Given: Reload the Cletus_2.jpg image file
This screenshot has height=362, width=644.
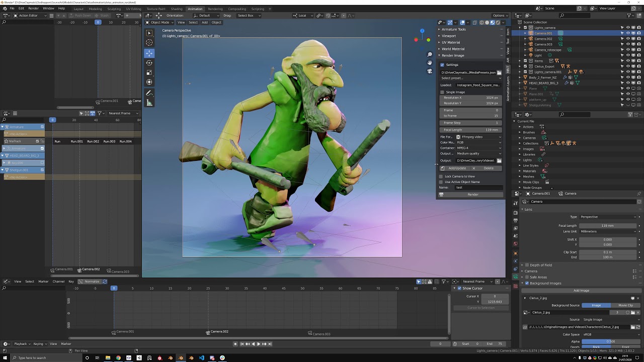Looking at the screenshot, I should pyautogui.click(x=639, y=327).
